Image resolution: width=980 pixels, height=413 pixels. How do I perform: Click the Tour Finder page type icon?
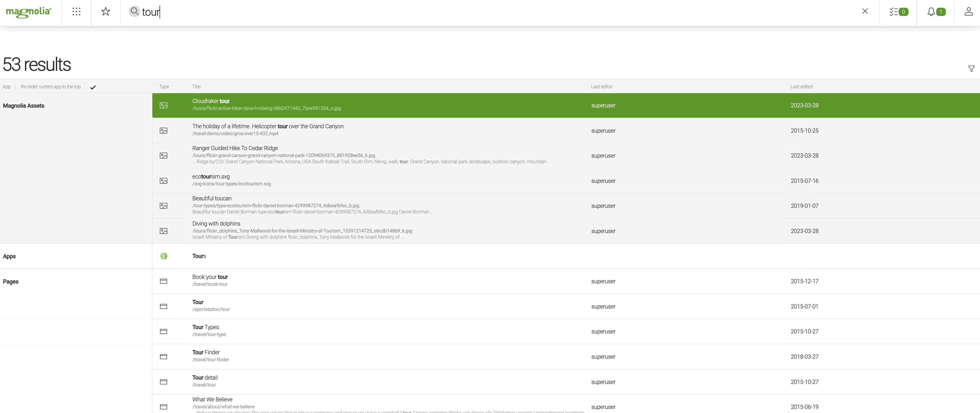tap(164, 357)
